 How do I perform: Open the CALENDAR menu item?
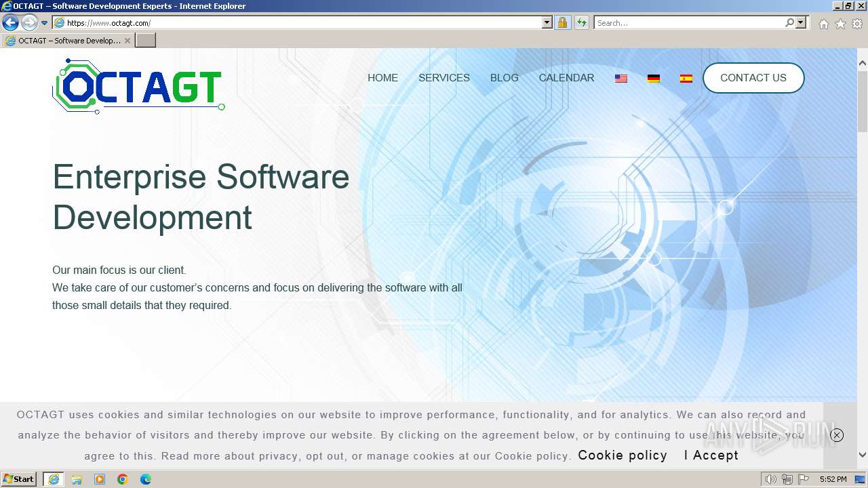[x=566, y=78]
